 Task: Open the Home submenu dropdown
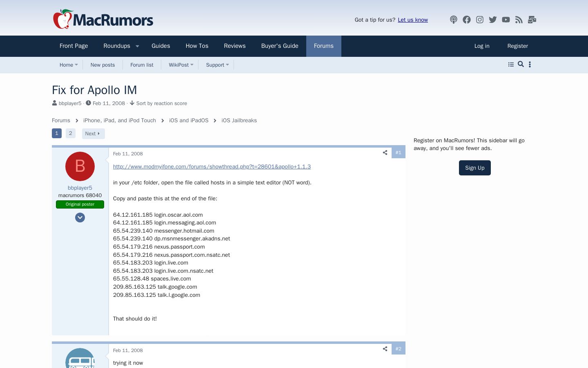[x=76, y=65]
